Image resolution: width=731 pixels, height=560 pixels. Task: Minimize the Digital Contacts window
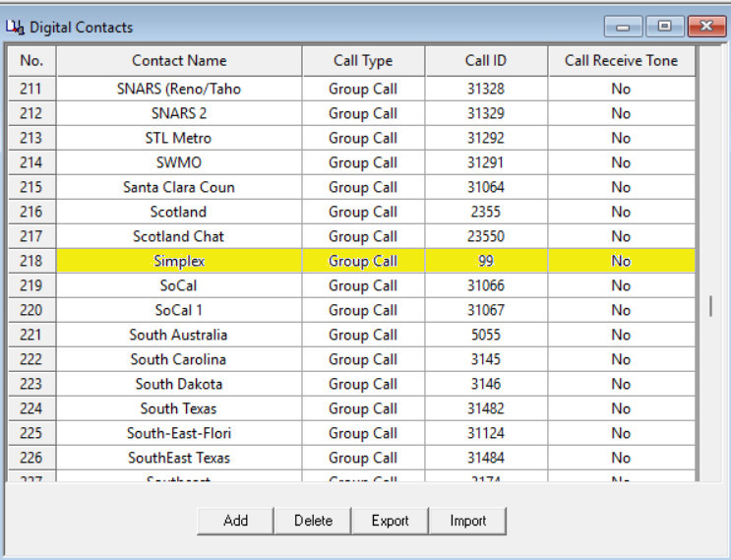[x=624, y=27]
